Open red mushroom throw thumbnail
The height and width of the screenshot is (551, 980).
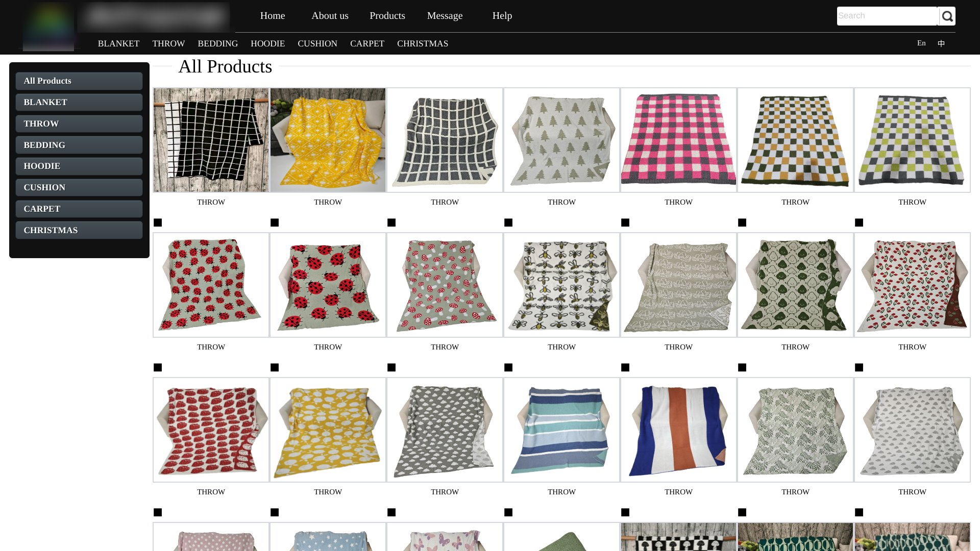pyautogui.click(x=445, y=285)
